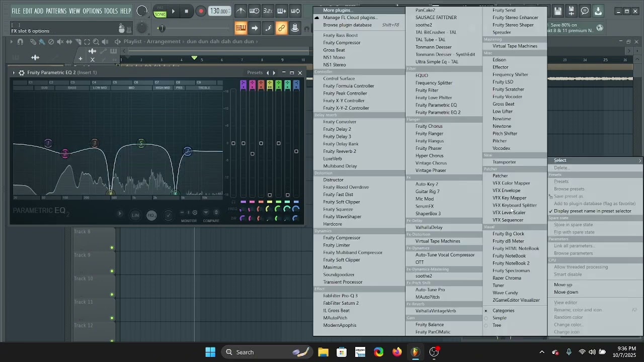Viewport: 644px width, 362px height.
Task: Click the tempo field showing 130.000
Action: [x=219, y=11]
